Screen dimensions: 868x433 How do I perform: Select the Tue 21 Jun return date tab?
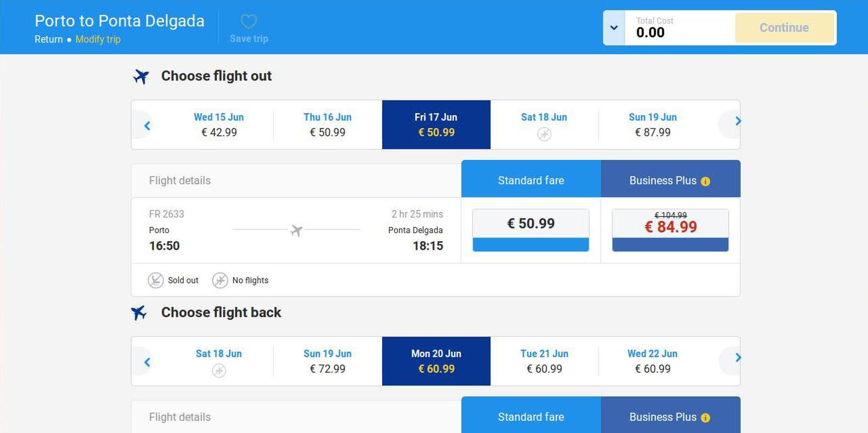click(x=544, y=361)
